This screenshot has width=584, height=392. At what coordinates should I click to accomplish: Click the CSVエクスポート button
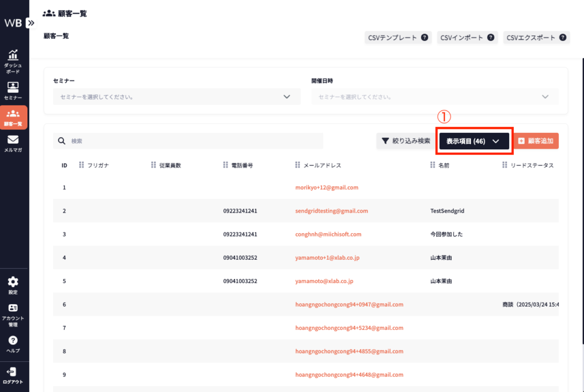pyautogui.click(x=536, y=38)
